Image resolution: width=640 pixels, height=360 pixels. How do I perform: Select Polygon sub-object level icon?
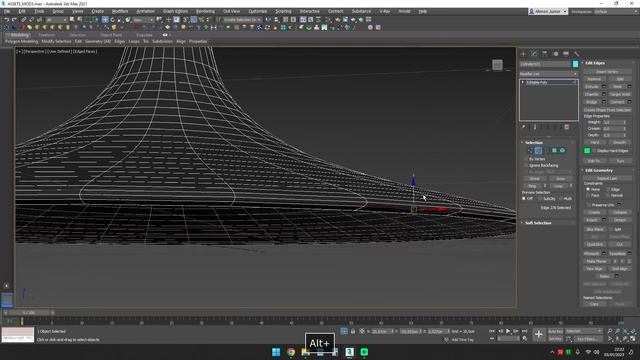[x=554, y=151]
